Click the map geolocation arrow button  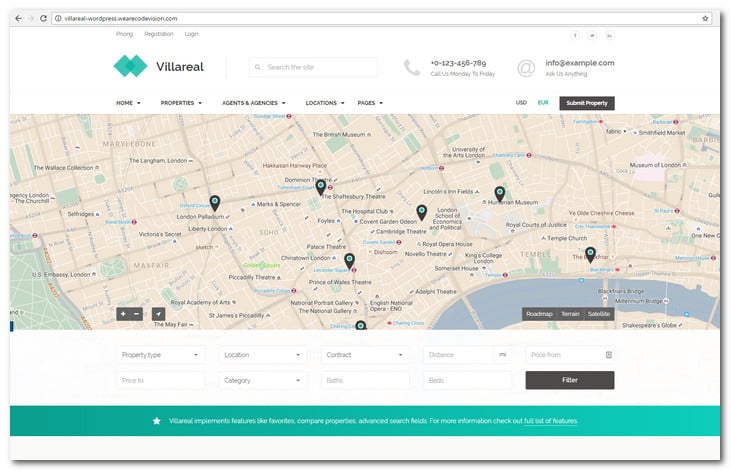pyautogui.click(x=158, y=314)
